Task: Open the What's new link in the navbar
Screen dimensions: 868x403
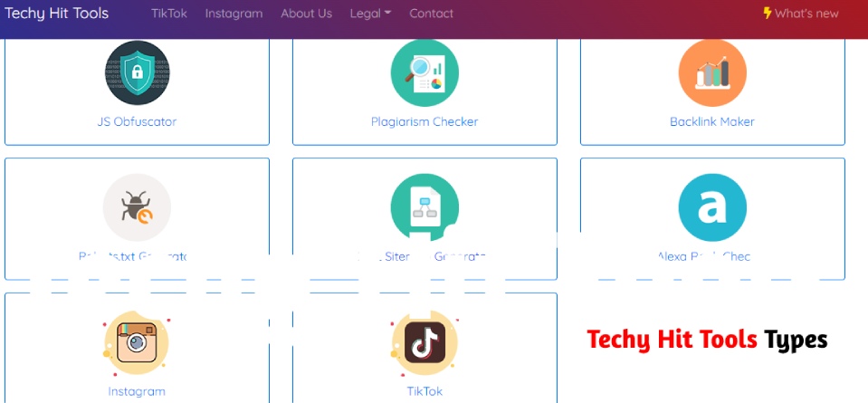Action: tap(801, 14)
